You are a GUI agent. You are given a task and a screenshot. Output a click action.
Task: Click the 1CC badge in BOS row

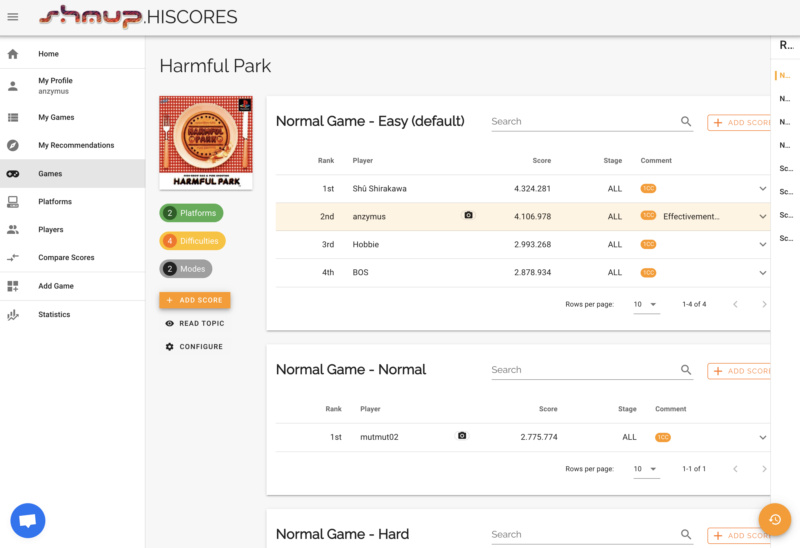point(648,272)
